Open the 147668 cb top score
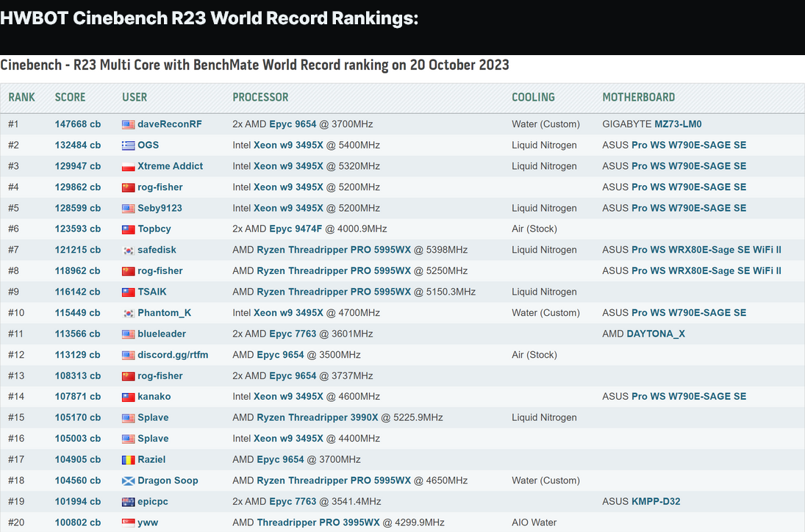Viewport: 805px width, 532px height. pos(77,124)
